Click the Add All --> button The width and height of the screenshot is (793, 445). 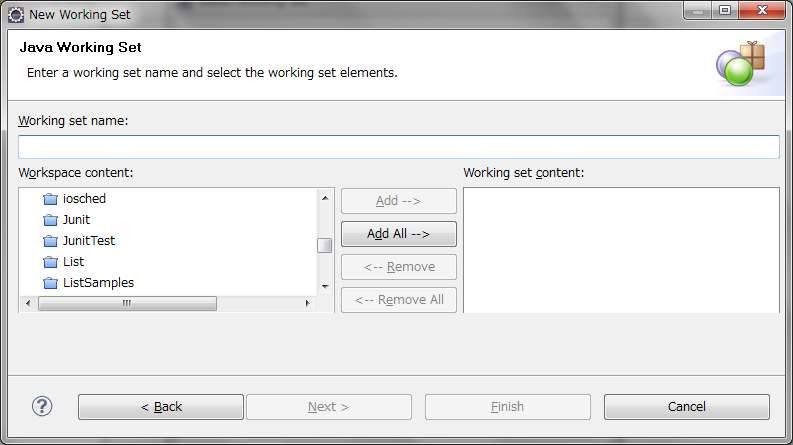[x=399, y=234]
